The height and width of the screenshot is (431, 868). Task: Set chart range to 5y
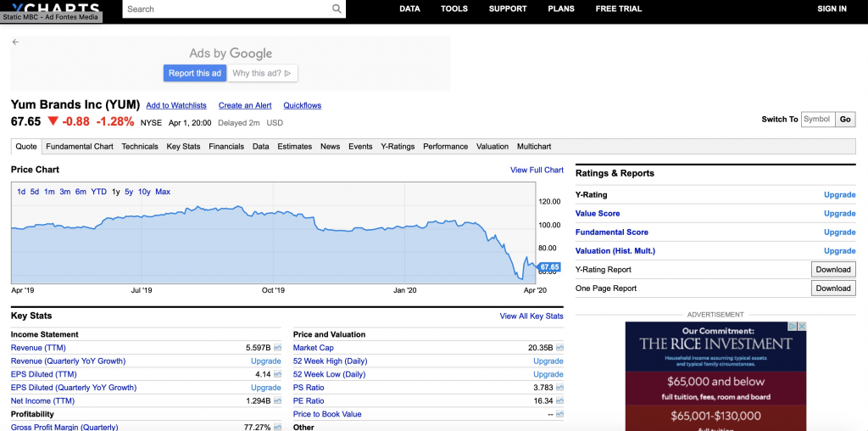coord(129,192)
